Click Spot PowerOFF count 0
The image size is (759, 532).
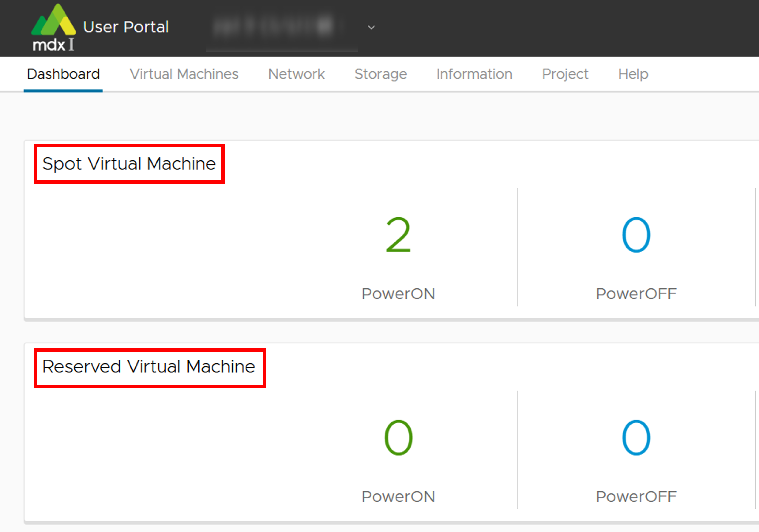[x=636, y=235]
